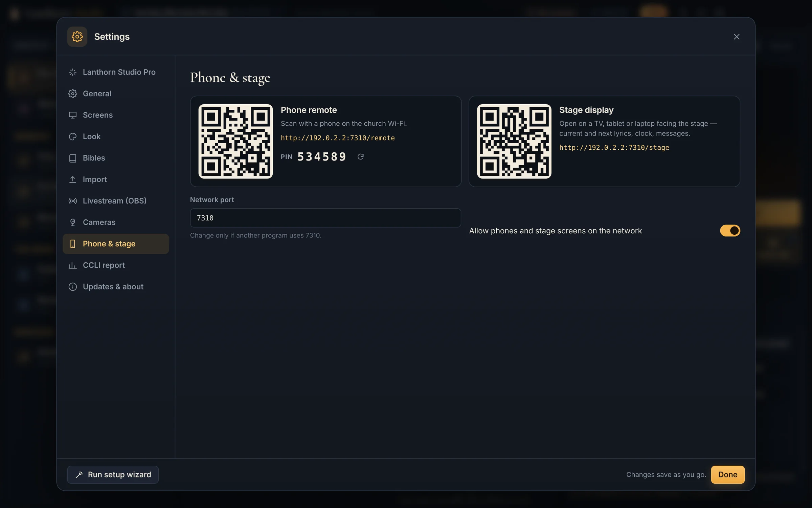Click the Network port input field

tap(325, 218)
